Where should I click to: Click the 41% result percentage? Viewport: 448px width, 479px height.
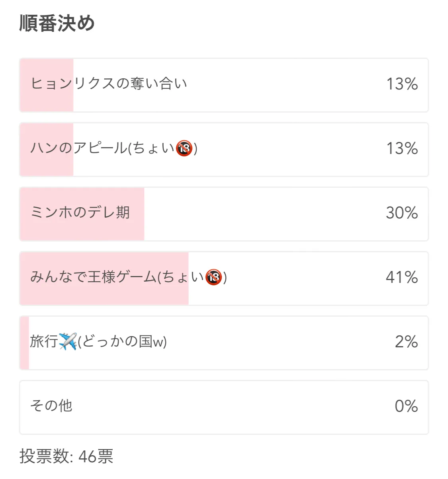click(x=402, y=277)
